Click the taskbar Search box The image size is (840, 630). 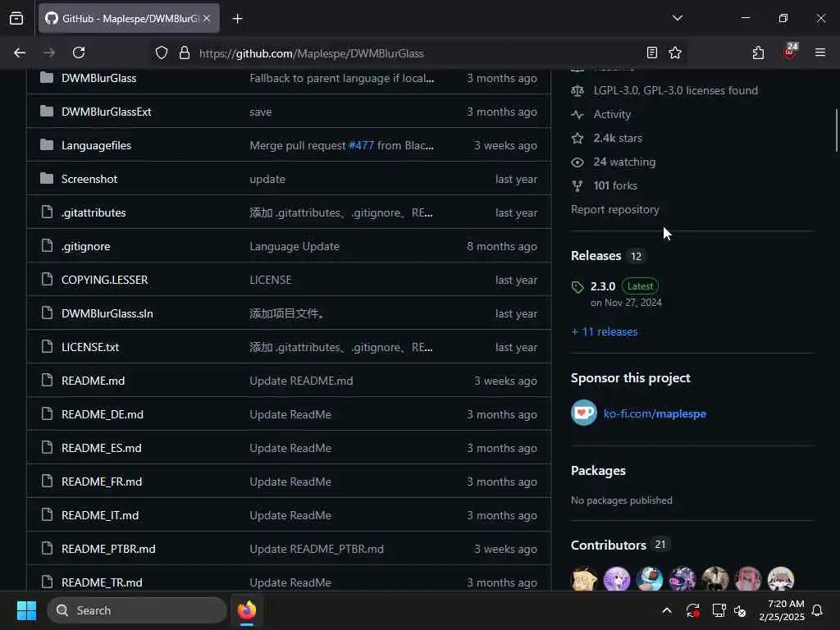tap(137, 610)
